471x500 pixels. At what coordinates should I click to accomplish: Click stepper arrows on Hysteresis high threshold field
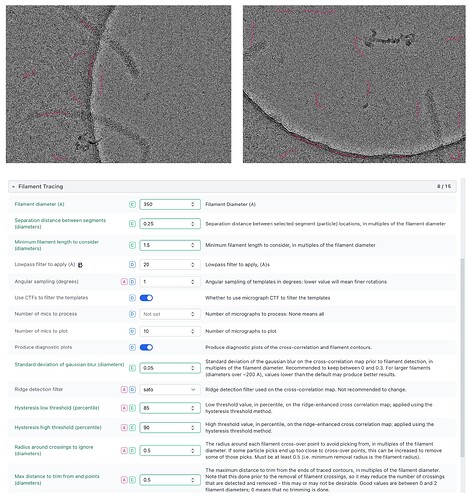pos(193,427)
